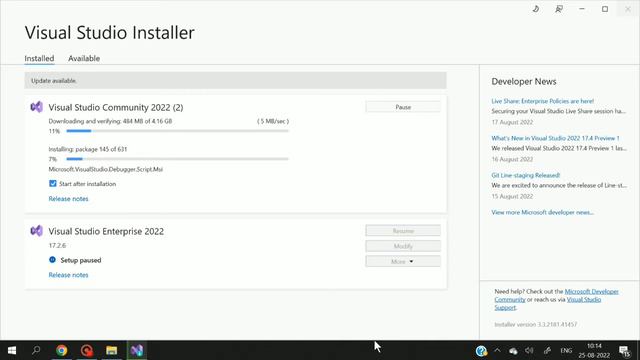The width and height of the screenshot is (640, 360).
Task: Open Visual Studio Support link
Action: click(584, 300)
